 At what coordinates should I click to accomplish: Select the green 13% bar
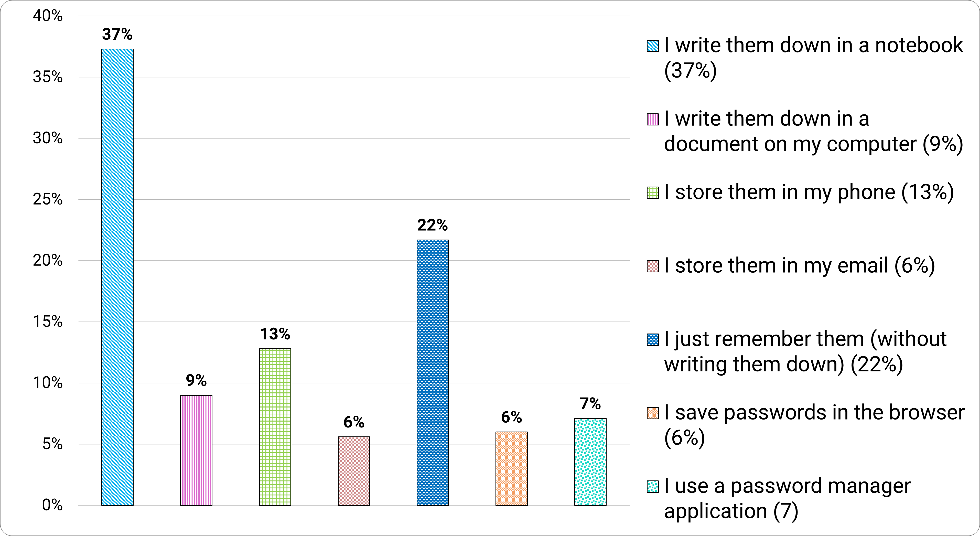pos(275,427)
